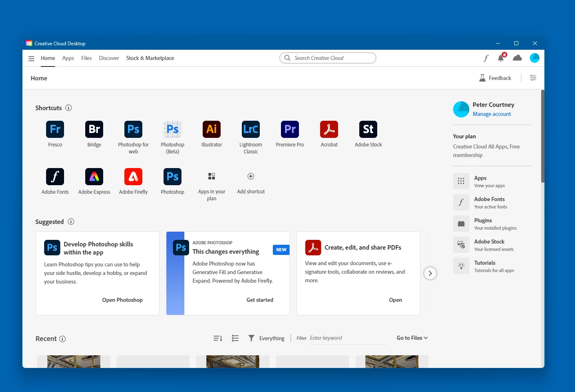
Task: Open the first recent file thumbnail
Action: pyautogui.click(x=74, y=361)
